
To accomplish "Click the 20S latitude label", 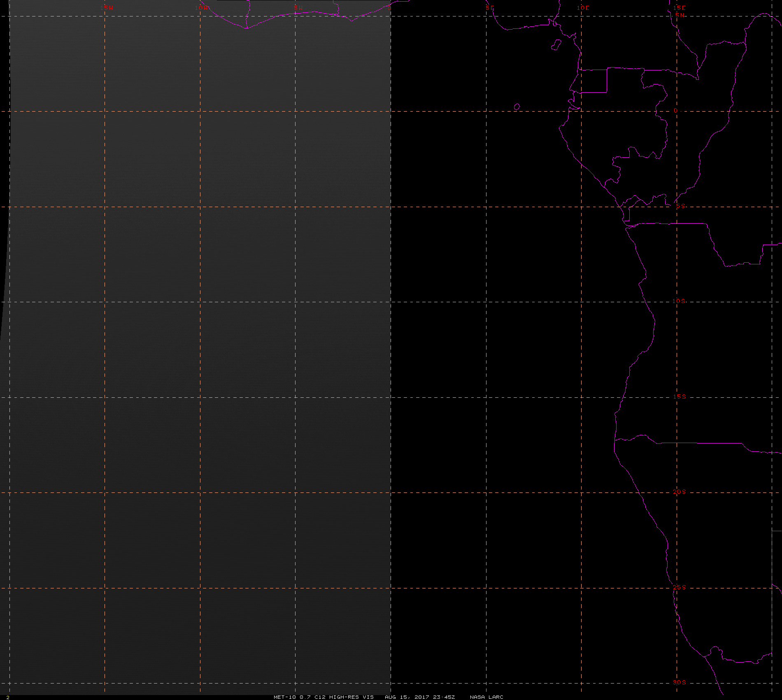I will point(680,492).
